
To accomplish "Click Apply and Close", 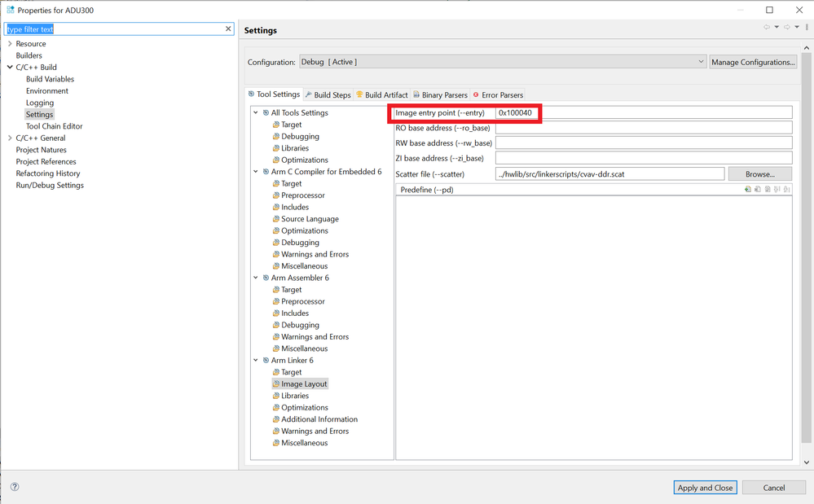I will [705, 488].
